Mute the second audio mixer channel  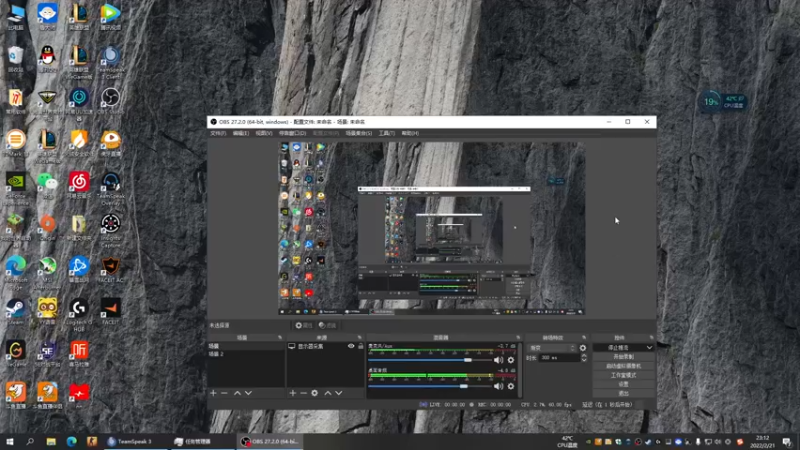click(x=498, y=386)
